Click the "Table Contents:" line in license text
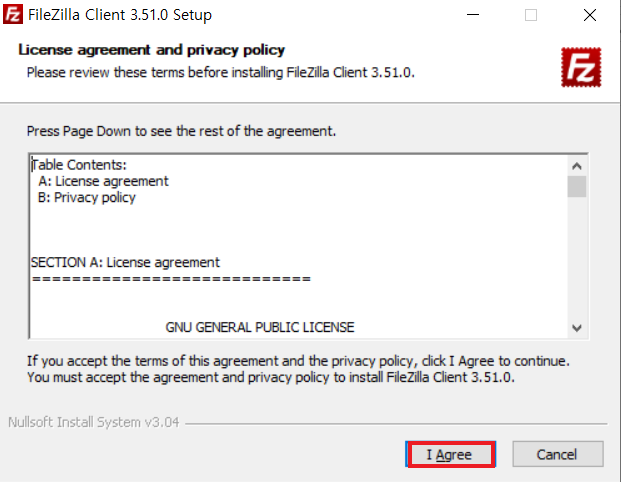The height and width of the screenshot is (482, 621). (79, 165)
